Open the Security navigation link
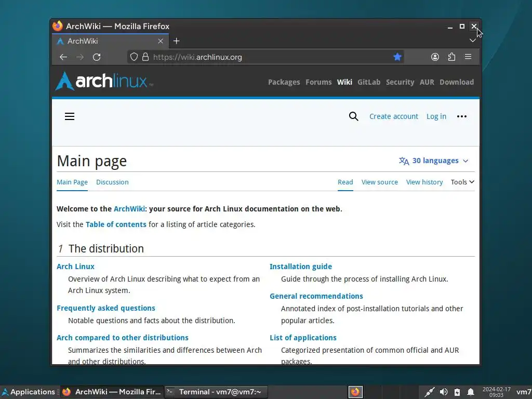Image resolution: width=532 pixels, height=399 pixels. (400, 82)
